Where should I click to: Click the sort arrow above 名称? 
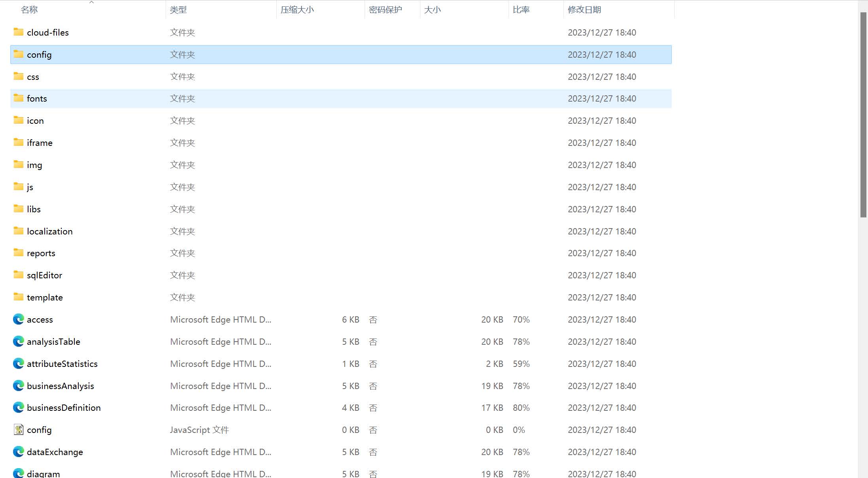click(x=91, y=2)
